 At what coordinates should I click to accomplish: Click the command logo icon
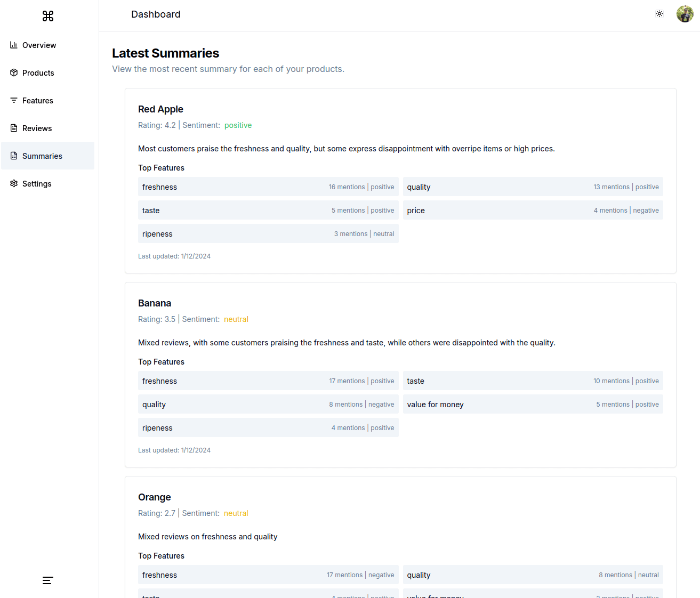[48, 16]
